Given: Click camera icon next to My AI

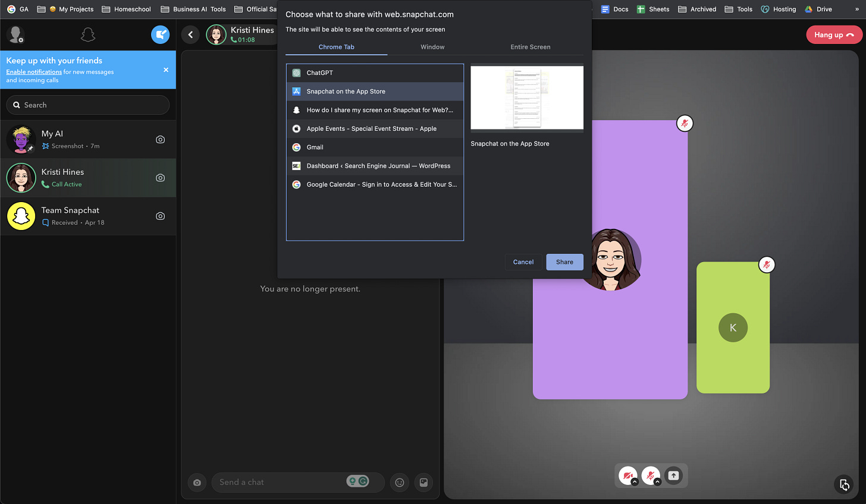Looking at the screenshot, I should pos(160,140).
